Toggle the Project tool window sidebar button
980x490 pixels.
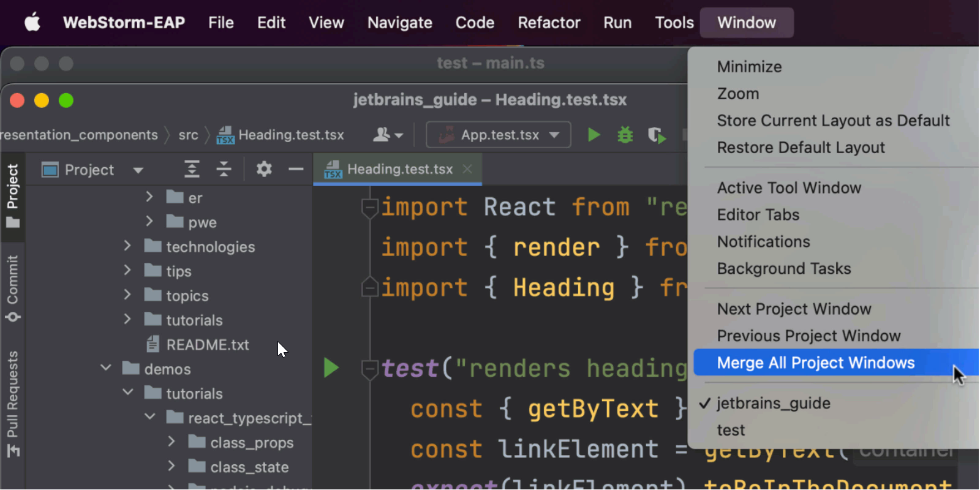(13, 196)
